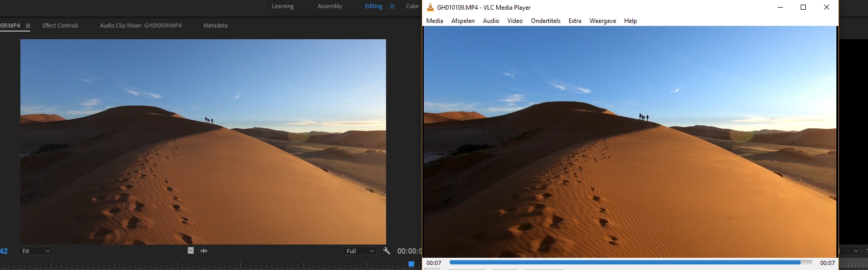The width and height of the screenshot is (868, 270).
Task: Maximize the VLC Media Player window
Action: [x=803, y=7]
